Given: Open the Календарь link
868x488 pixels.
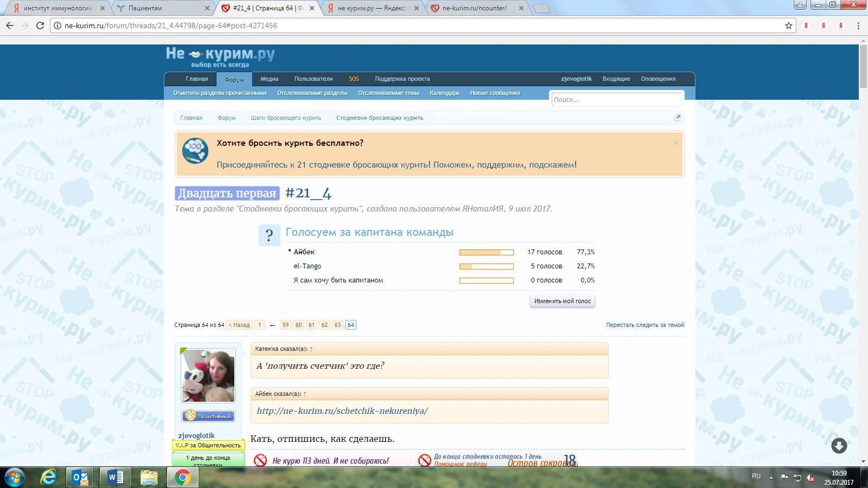Looking at the screenshot, I should coord(444,93).
